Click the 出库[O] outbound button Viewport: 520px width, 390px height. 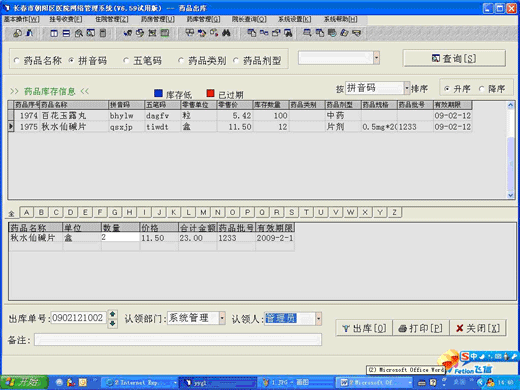[x=364, y=328]
